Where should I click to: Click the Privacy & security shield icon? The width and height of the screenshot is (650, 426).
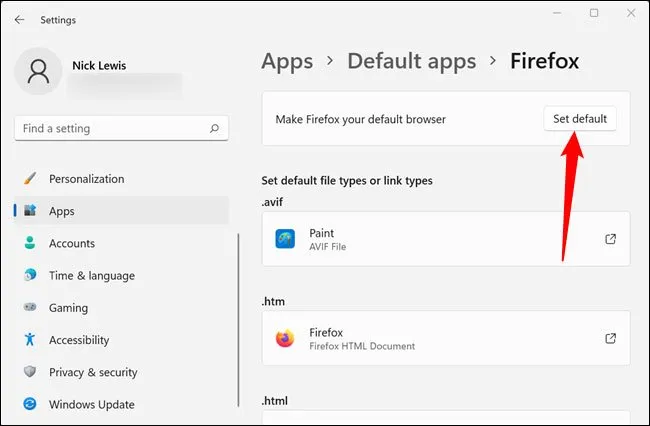point(30,372)
